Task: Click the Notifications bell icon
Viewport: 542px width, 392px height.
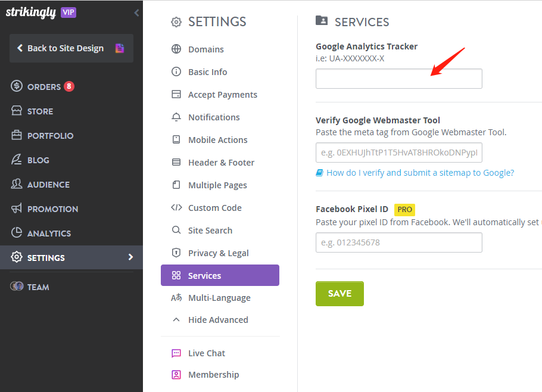Action: pyautogui.click(x=176, y=117)
